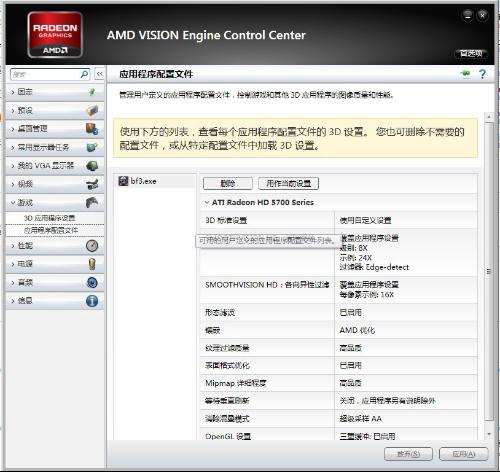Click the settings list scrollbar thumb

pos(489,272)
